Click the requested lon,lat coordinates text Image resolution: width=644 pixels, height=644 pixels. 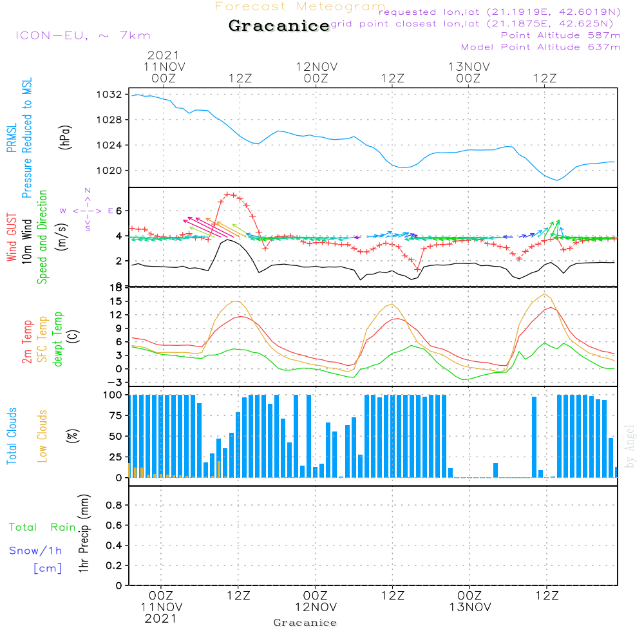[500, 12]
